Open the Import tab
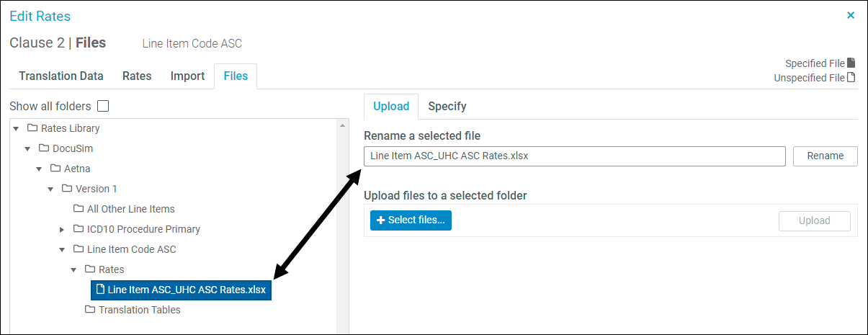868x335 pixels. [187, 76]
